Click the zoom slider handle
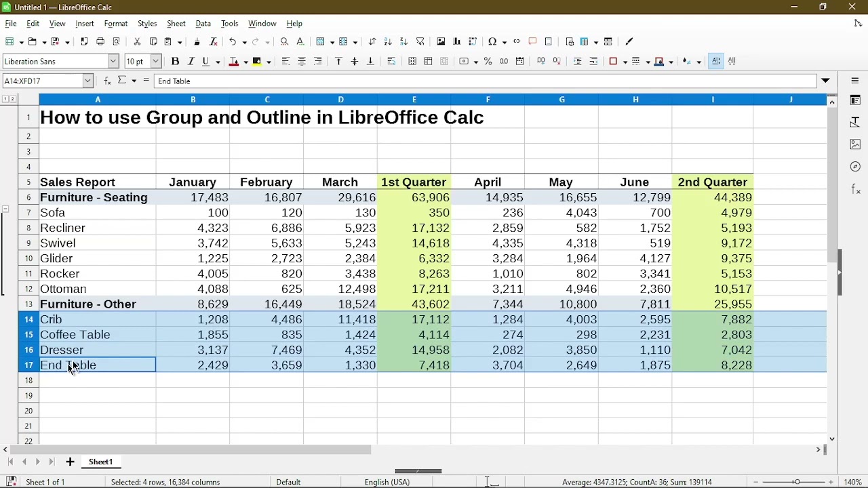The width and height of the screenshot is (868, 488). (797, 482)
